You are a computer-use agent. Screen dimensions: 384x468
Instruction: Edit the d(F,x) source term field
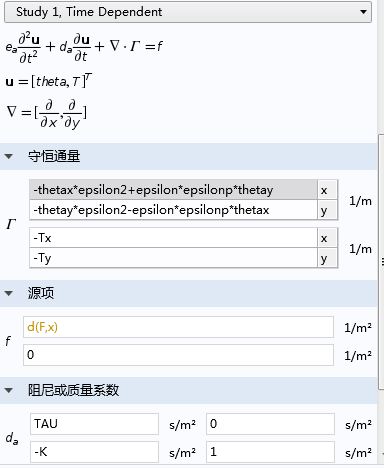click(x=178, y=327)
